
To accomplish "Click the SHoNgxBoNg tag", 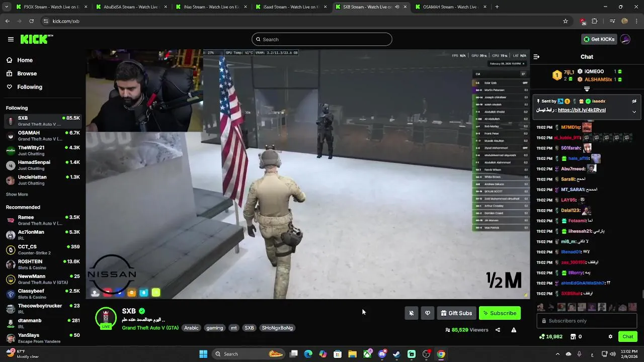I will point(277,328).
